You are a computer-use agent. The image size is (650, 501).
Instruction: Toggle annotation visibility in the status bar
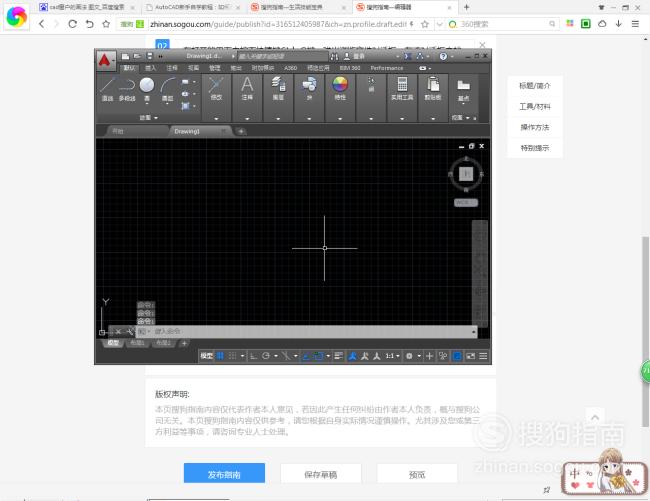point(352,356)
